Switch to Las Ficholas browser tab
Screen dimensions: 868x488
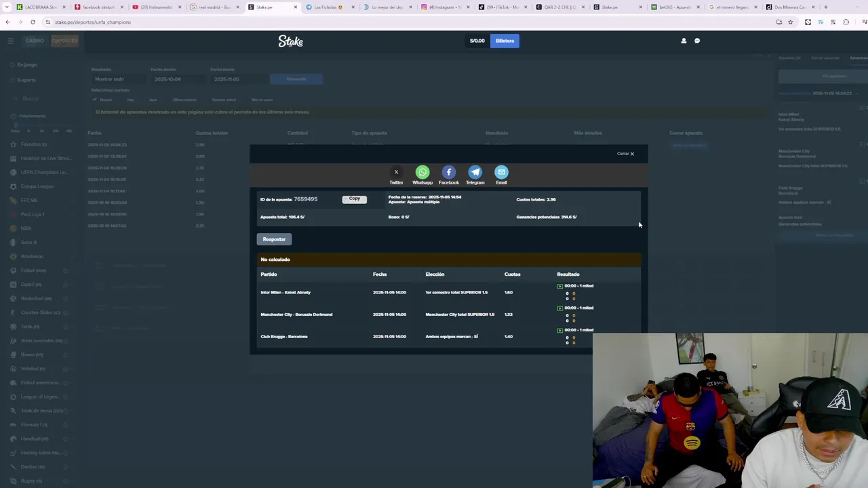tap(329, 7)
